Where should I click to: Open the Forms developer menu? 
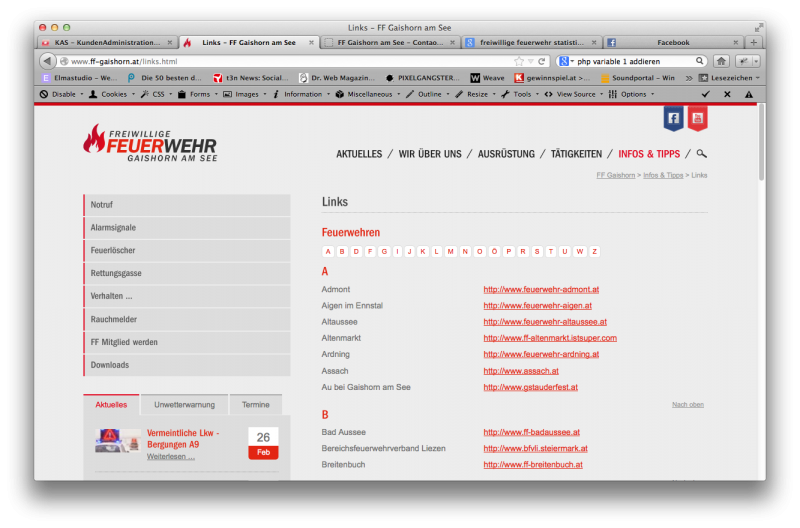tap(197, 94)
